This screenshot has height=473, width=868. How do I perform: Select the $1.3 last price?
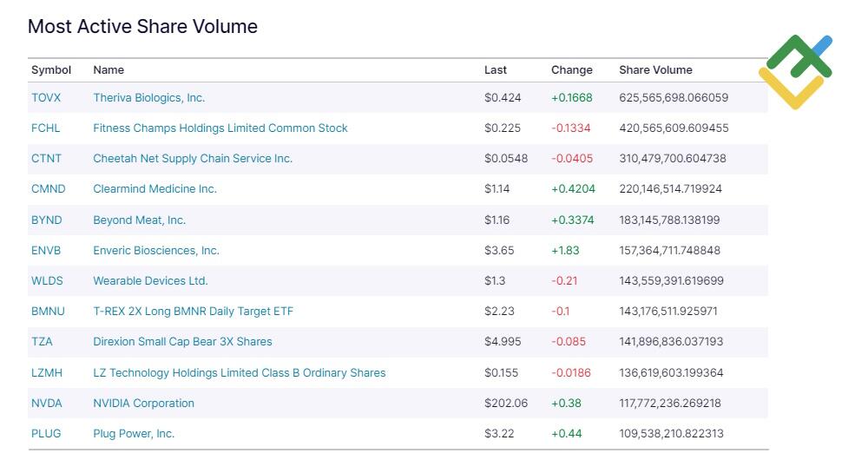[495, 281]
